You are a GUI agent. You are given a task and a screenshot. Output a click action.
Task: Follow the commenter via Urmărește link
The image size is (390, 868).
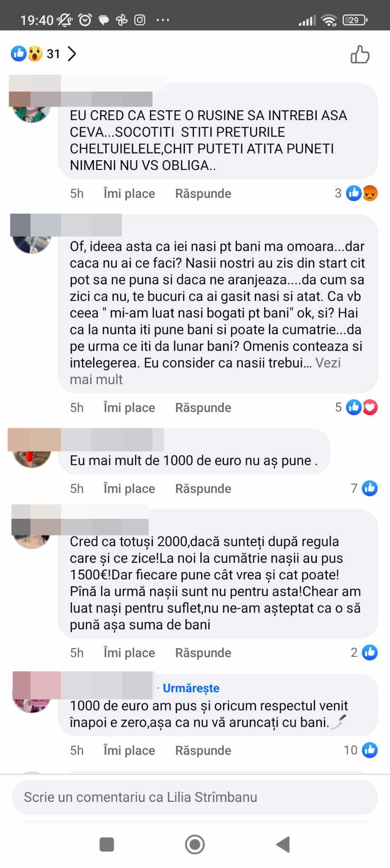tap(191, 688)
